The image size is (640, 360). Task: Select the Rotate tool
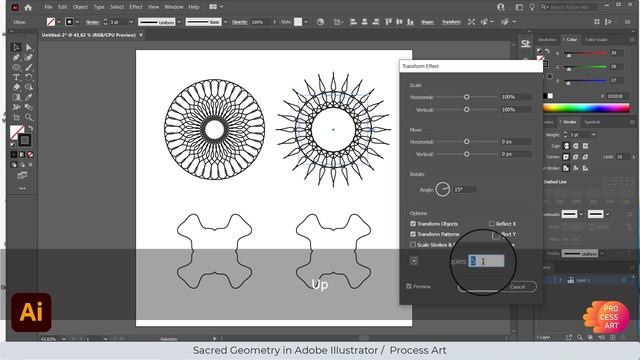(29, 77)
